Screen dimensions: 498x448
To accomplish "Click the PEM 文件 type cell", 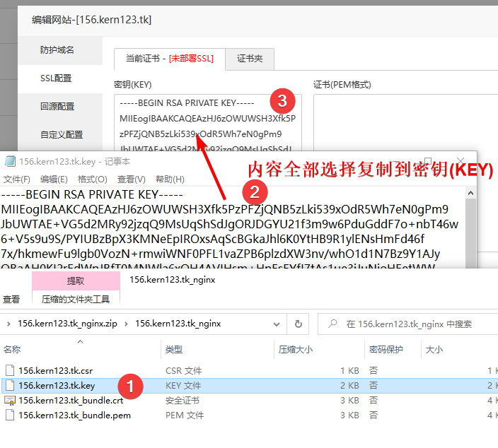I will (x=185, y=415).
